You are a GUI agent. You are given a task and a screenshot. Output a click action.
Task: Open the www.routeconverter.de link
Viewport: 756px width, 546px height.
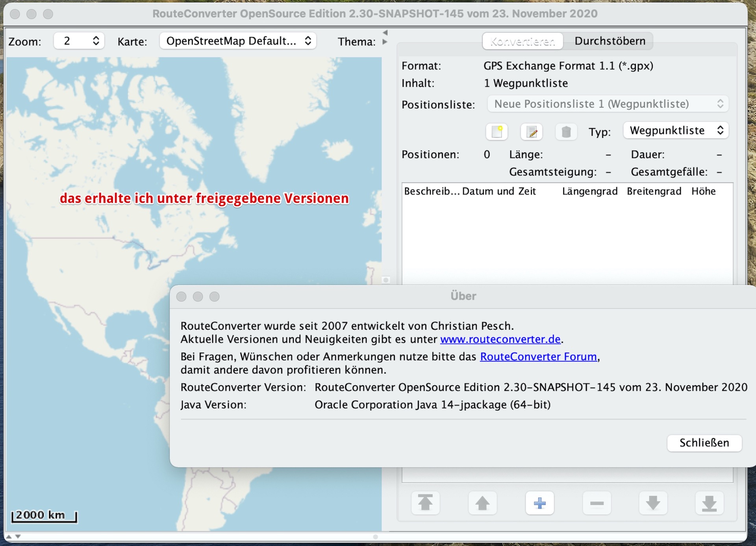click(500, 339)
